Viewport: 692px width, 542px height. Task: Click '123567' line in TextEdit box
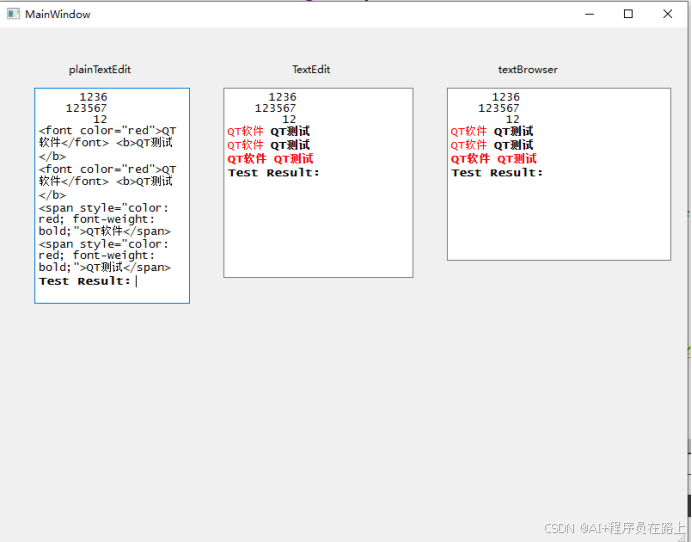tap(275, 108)
